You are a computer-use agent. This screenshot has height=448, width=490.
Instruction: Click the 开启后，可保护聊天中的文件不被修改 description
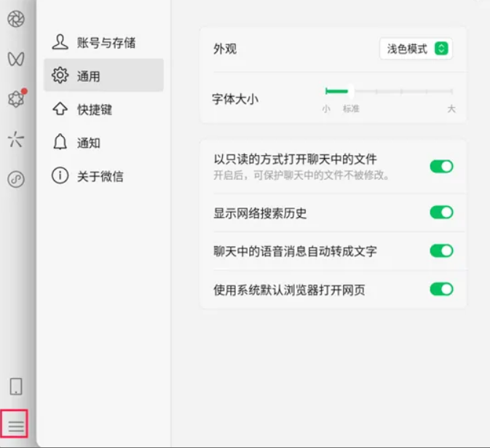coord(301,176)
